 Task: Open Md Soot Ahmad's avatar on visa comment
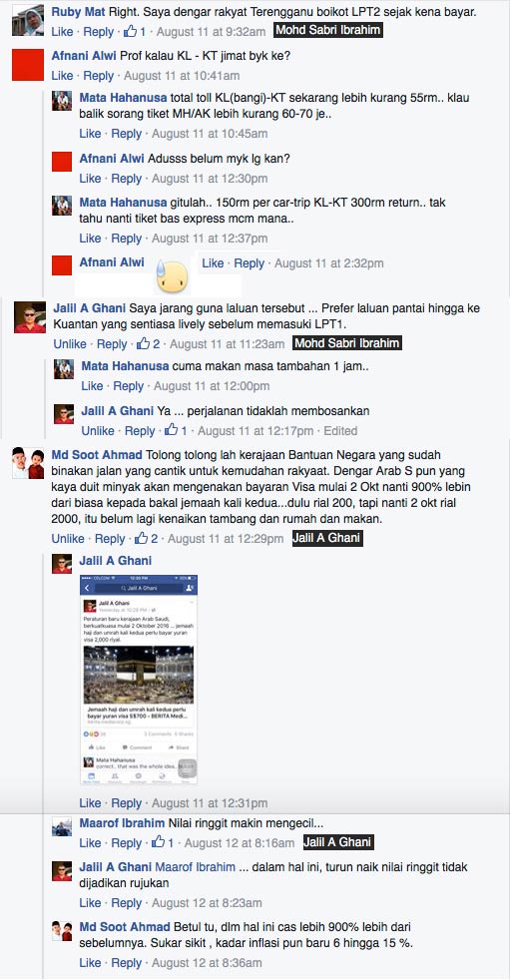[28, 464]
